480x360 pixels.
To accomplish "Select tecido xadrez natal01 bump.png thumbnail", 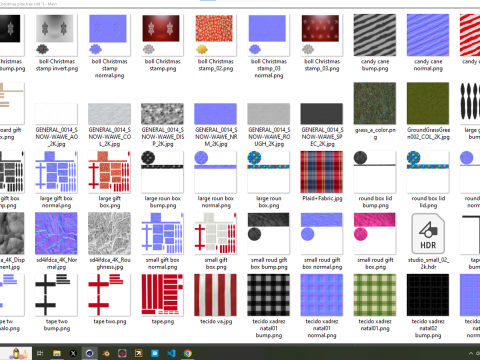I will coord(268,295).
